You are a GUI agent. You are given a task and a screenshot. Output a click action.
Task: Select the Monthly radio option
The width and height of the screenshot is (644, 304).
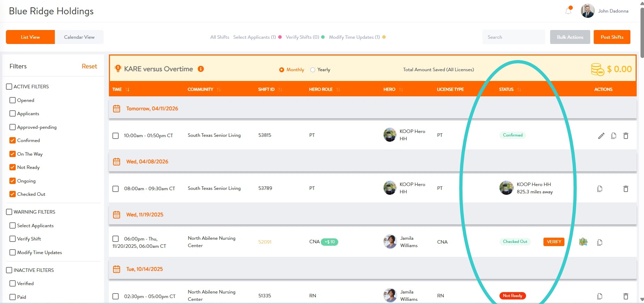pyautogui.click(x=282, y=70)
